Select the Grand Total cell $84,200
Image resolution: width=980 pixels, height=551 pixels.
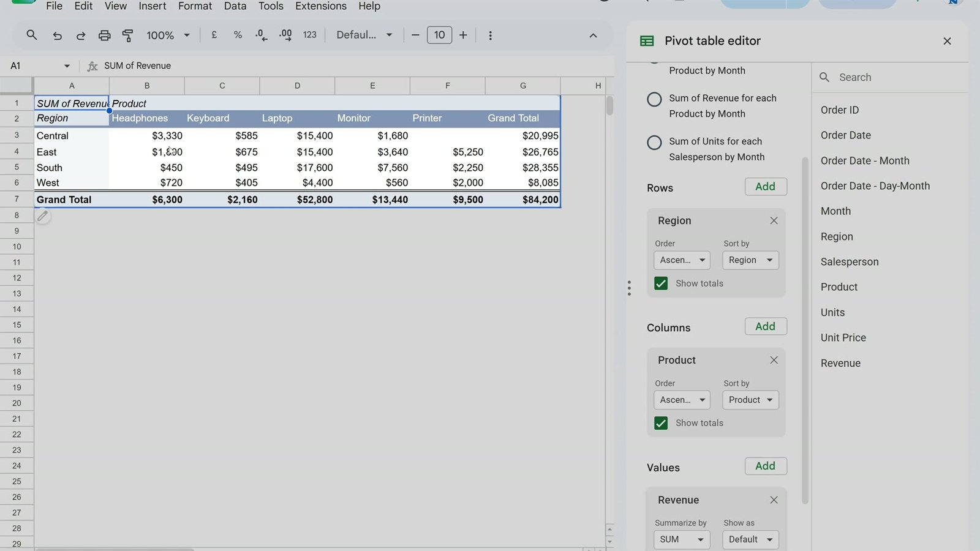point(523,200)
